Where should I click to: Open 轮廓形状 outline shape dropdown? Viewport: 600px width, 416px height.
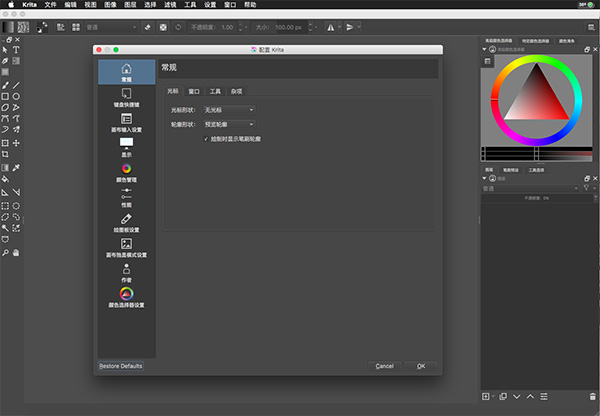pyautogui.click(x=229, y=124)
